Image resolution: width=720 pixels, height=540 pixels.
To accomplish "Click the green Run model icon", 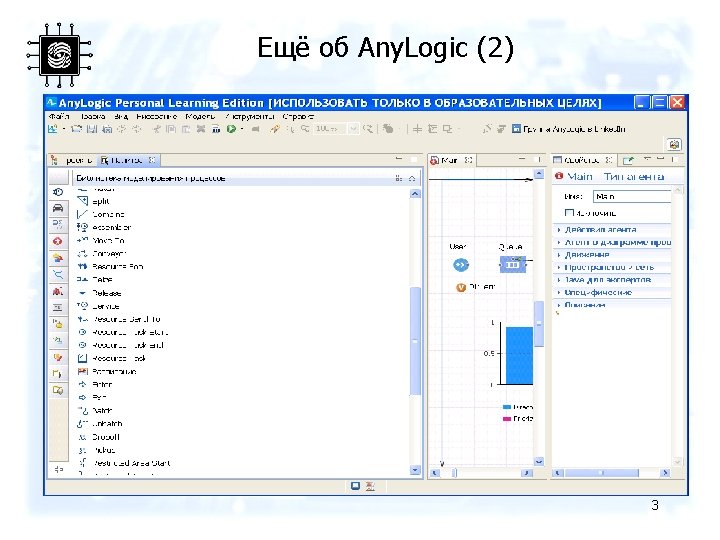I will click(x=231, y=129).
